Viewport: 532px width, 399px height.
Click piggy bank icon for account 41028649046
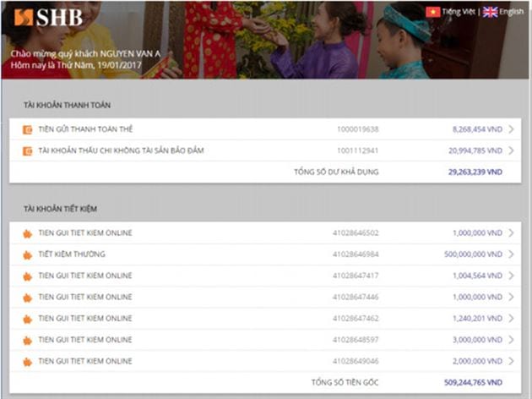[x=27, y=362]
